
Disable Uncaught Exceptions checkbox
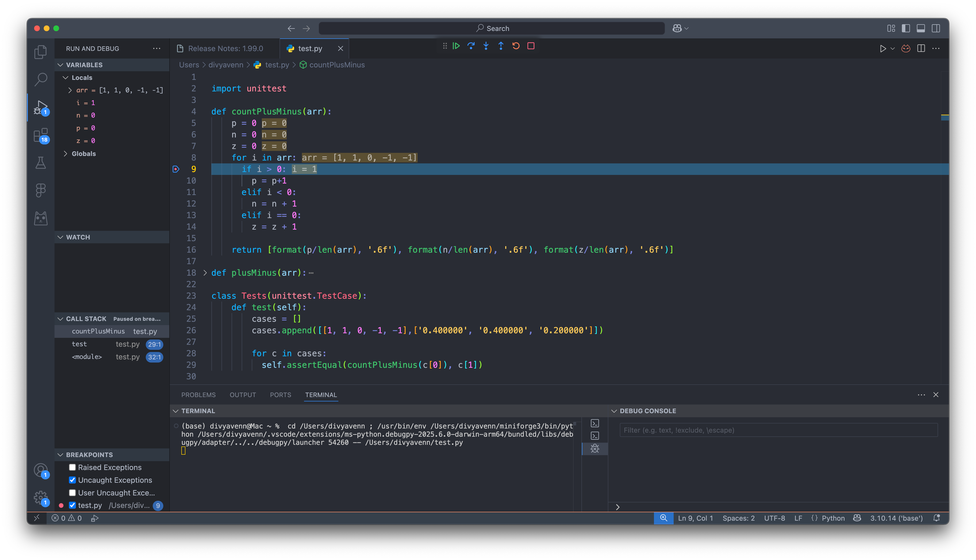click(x=72, y=480)
